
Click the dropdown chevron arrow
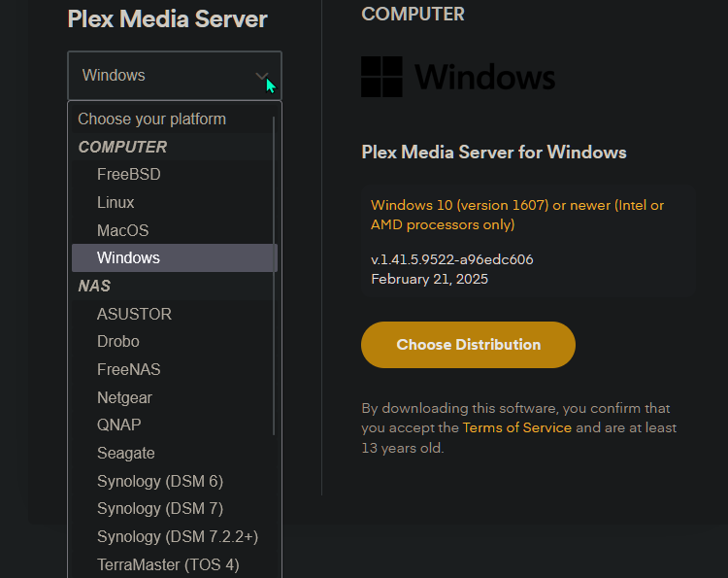[262, 76]
